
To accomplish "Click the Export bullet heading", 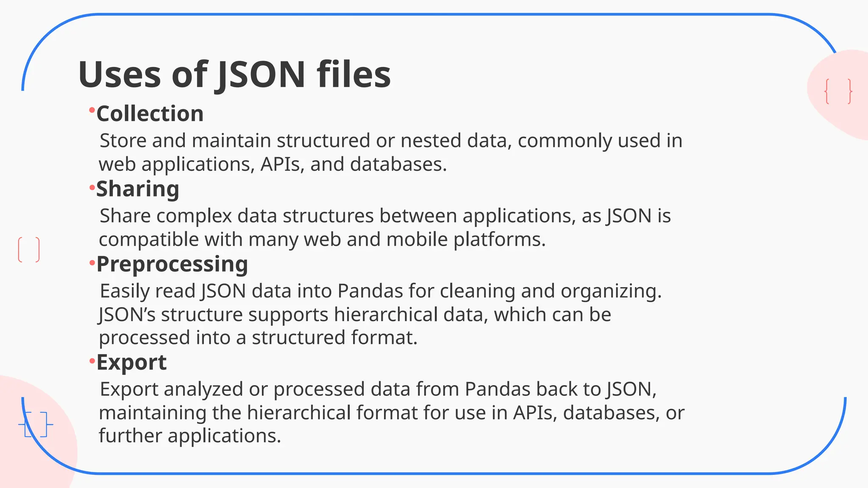I will click(131, 363).
